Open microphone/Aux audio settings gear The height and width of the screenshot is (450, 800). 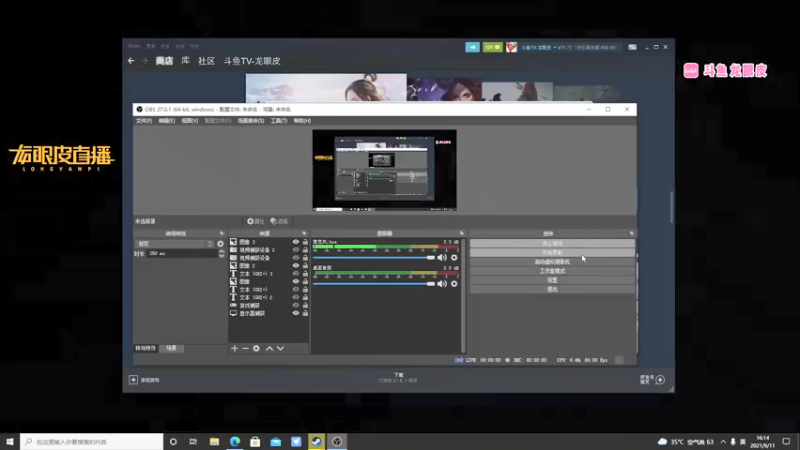click(x=454, y=258)
